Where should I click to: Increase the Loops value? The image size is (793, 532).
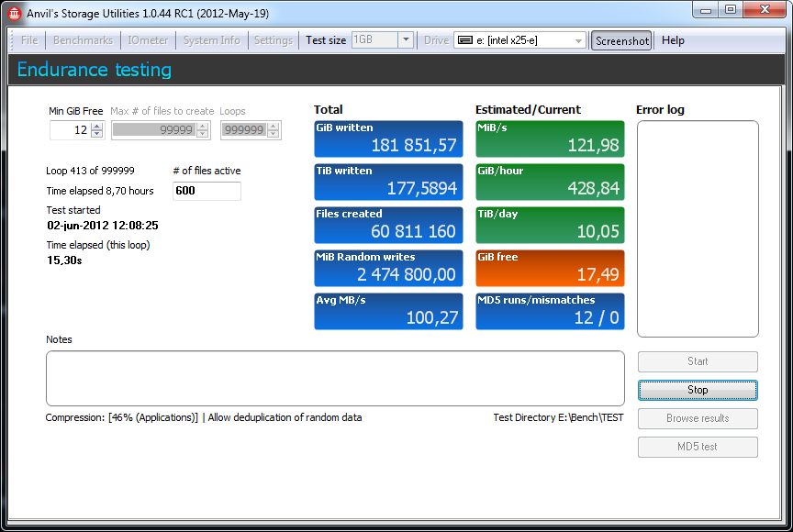pyautogui.click(x=274, y=127)
